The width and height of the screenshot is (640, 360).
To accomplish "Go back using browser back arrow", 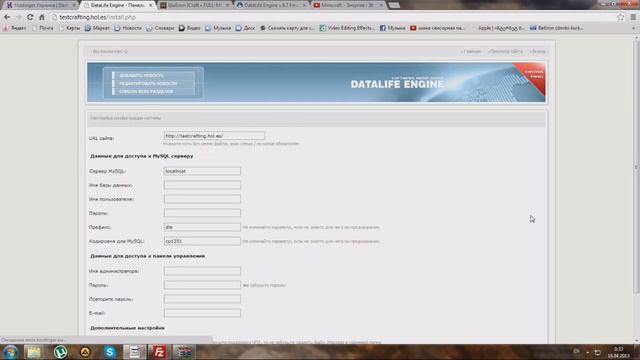I will click(7, 17).
